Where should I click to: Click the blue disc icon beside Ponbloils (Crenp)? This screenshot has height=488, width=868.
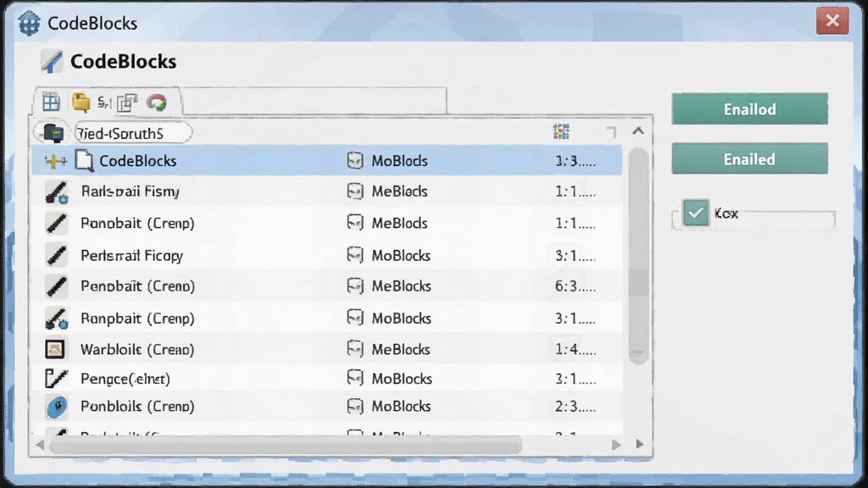tap(57, 407)
